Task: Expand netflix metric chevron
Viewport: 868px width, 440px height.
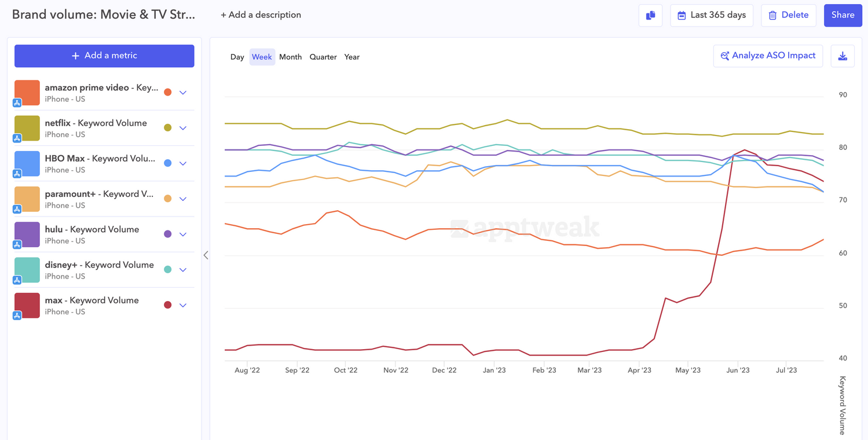Action: click(x=183, y=128)
